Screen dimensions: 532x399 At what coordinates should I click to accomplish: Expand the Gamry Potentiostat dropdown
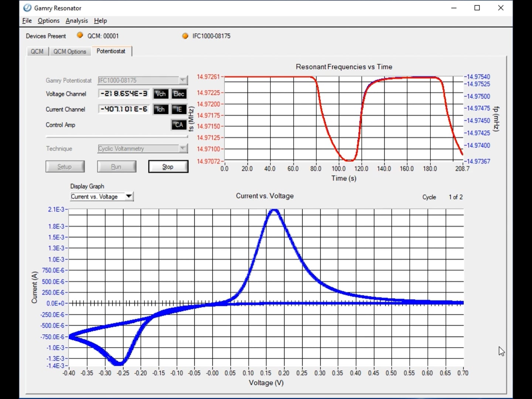coord(183,80)
